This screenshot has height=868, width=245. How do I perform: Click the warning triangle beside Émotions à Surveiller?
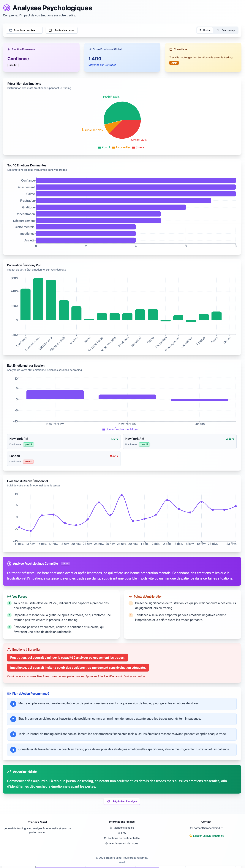9,649
